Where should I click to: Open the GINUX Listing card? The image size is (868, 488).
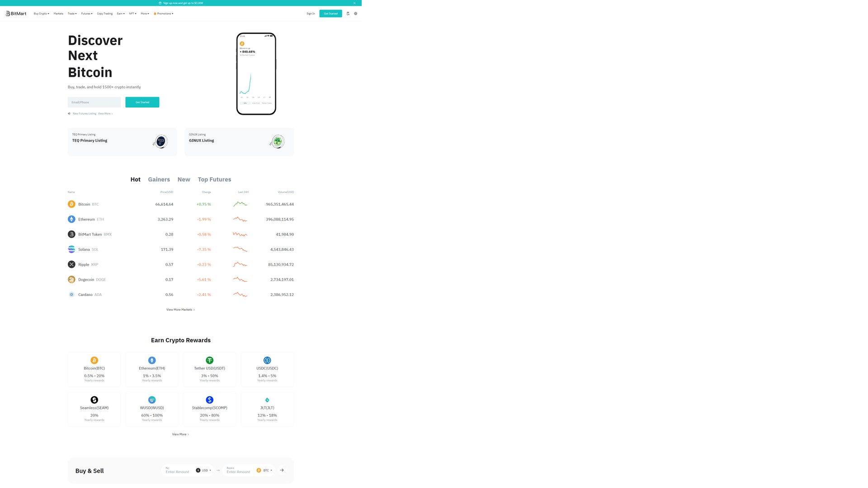pos(239,142)
